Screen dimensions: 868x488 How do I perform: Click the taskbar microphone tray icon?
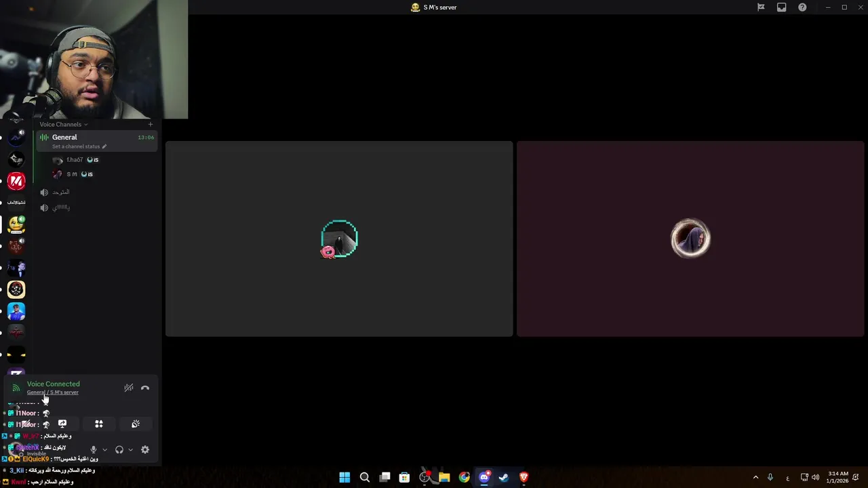tap(770, 477)
